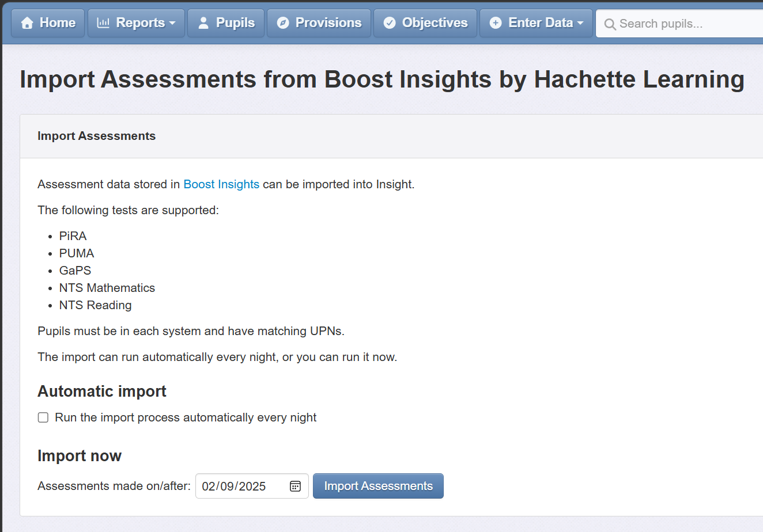Click the magnifying glass search icon
763x532 pixels.
point(610,24)
